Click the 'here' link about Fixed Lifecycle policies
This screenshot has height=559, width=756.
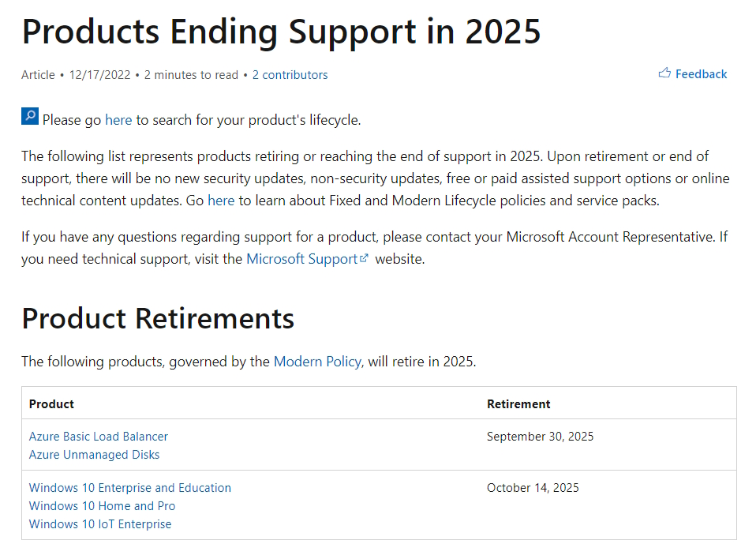pyautogui.click(x=221, y=201)
